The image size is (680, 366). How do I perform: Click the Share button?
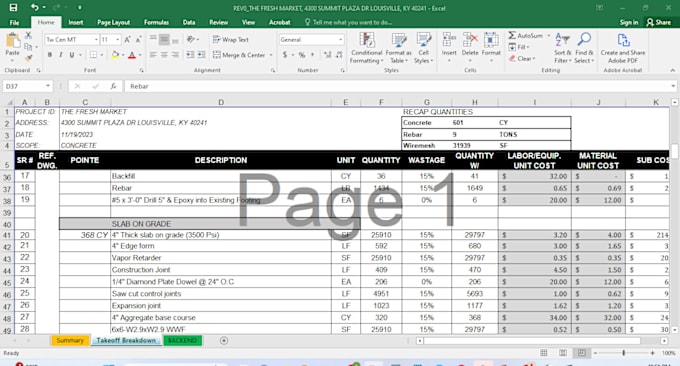(658, 22)
